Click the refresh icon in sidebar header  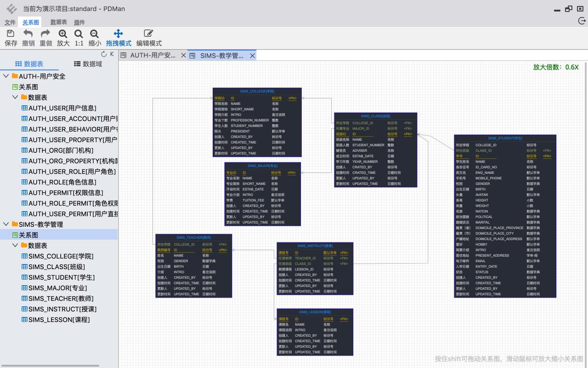[x=104, y=54]
